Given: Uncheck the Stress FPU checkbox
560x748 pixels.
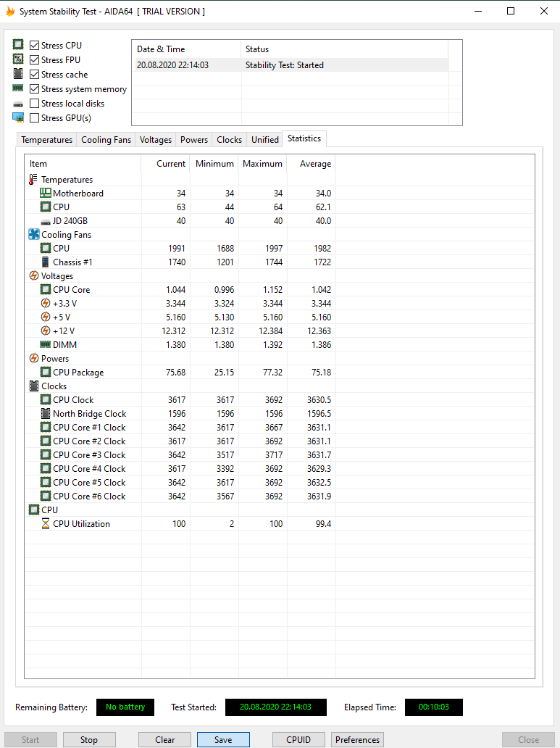Looking at the screenshot, I should click(34, 59).
